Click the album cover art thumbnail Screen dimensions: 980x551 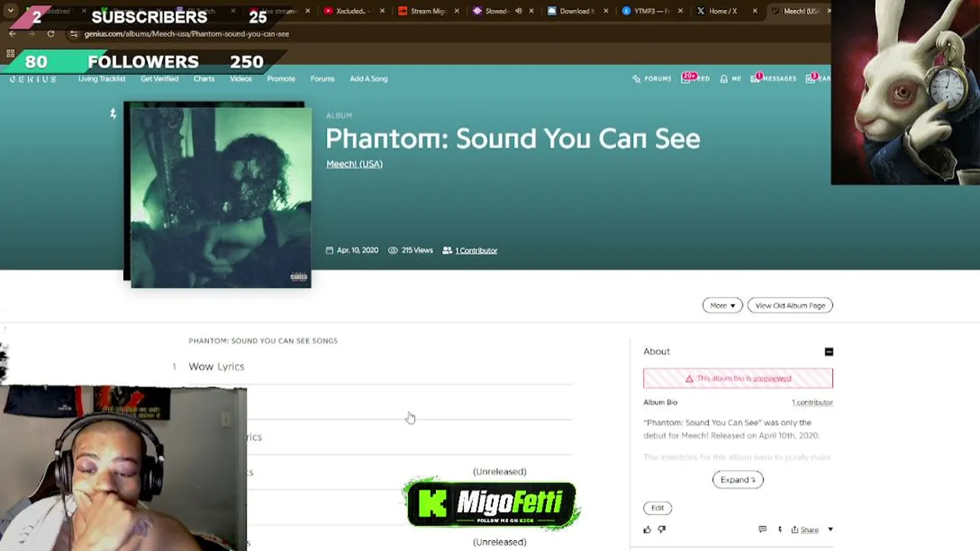click(x=220, y=197)
